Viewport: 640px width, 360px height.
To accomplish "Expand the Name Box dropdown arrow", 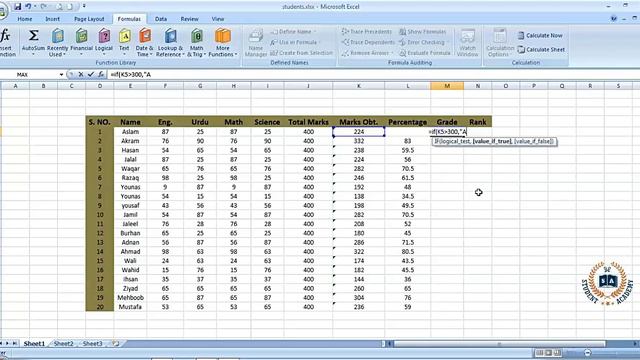I will point(61,75).
